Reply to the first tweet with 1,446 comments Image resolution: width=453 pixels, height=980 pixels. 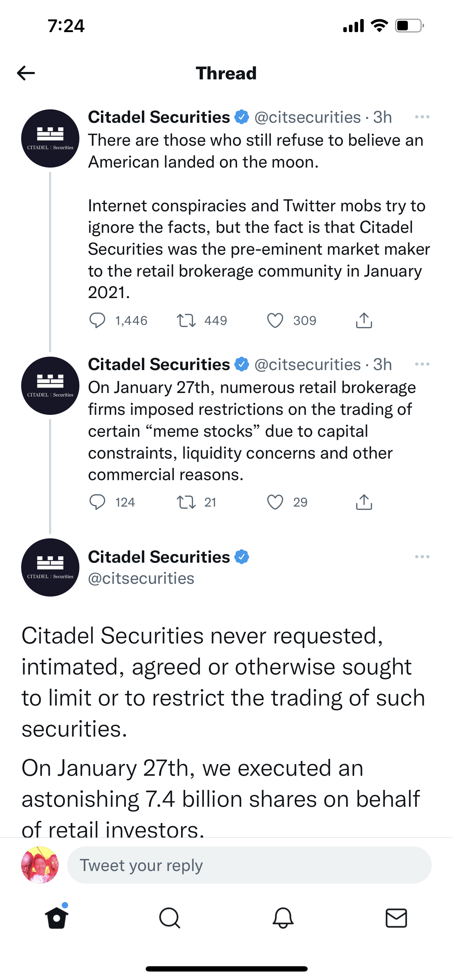click(x=97, y=320)
